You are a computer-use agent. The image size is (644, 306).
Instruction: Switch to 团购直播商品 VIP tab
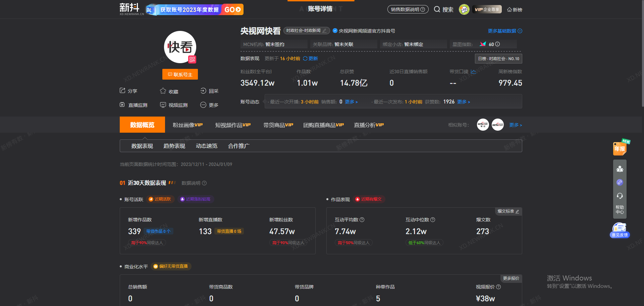323,125
